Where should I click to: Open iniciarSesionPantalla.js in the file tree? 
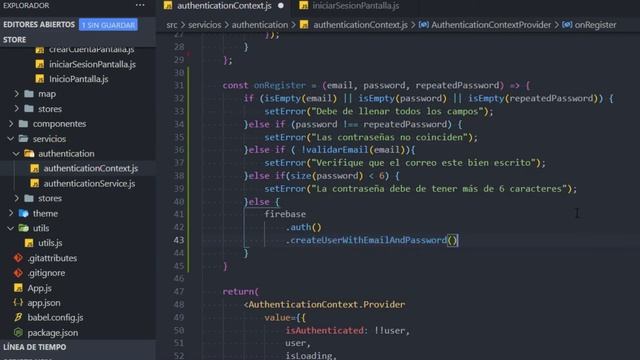[92, 64]
